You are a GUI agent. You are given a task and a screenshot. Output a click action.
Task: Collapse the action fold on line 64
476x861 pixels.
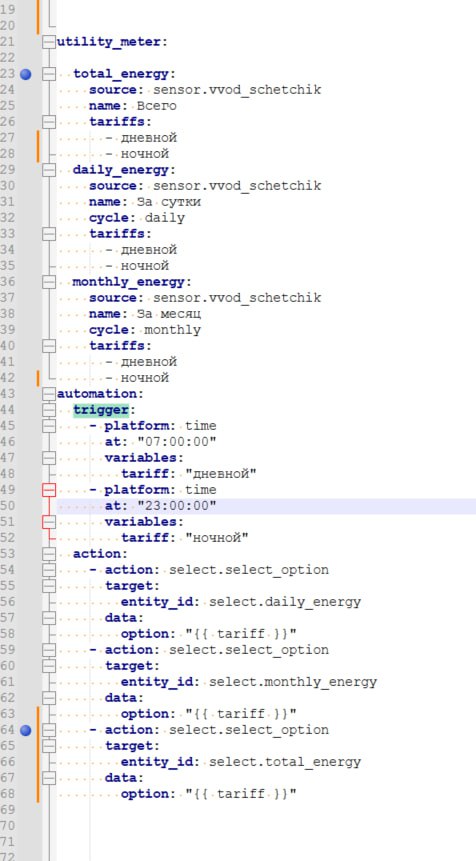click(49, 730)
